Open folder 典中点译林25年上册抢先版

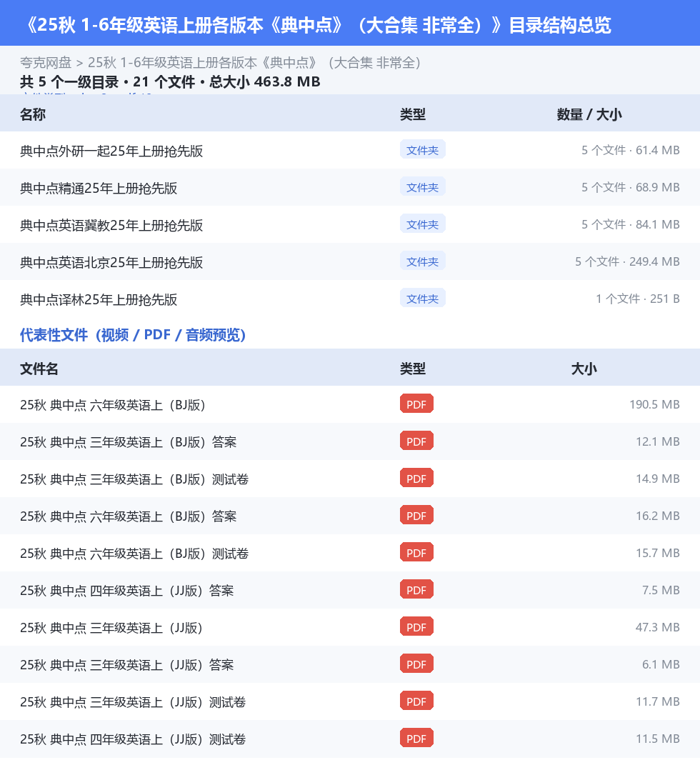(99, 299)
